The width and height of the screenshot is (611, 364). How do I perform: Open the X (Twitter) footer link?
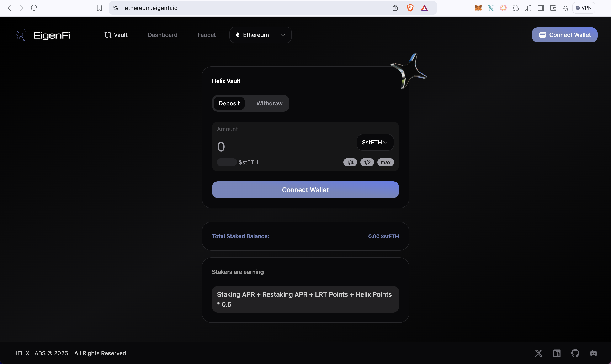pos(538,353)
